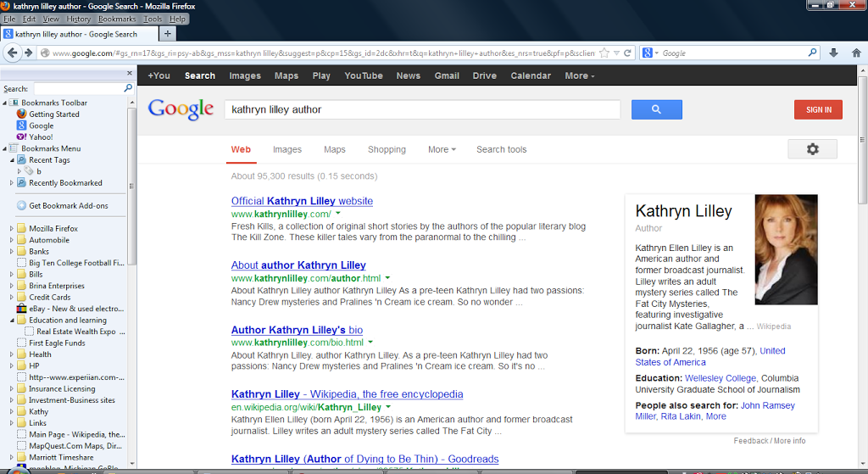Open dropdown arrow beside www.kathrynlilley.com/

tap(338, 213)
